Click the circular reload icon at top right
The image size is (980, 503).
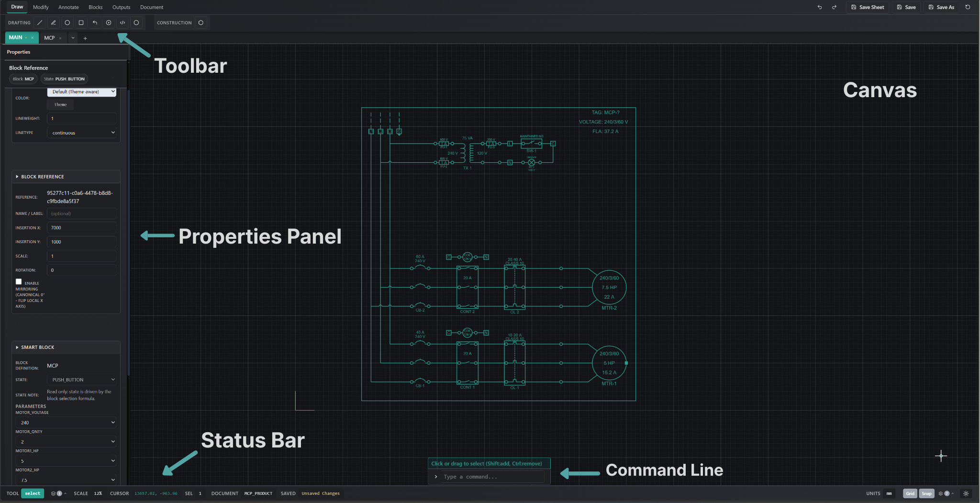(x=968, y=7)
